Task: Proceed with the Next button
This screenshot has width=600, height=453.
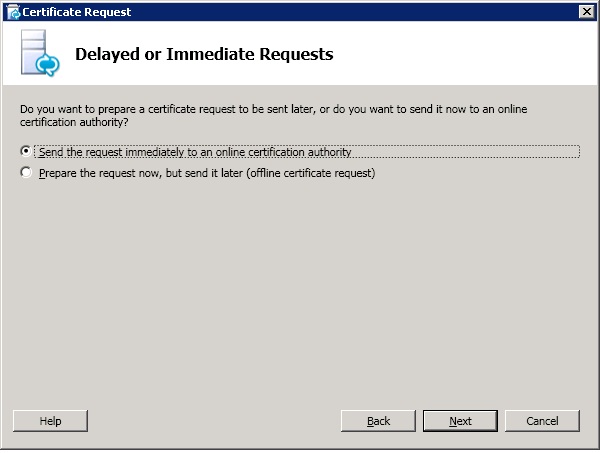Action: click(x=460, y=421)
